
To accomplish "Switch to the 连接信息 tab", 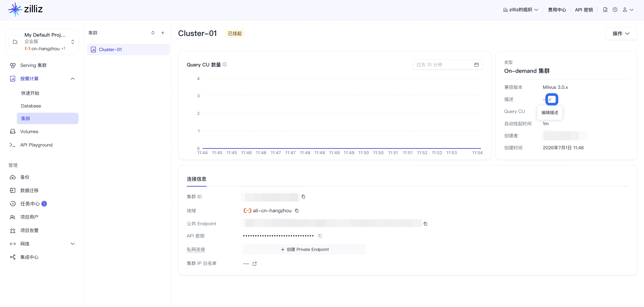I will [x=196, y=179].
